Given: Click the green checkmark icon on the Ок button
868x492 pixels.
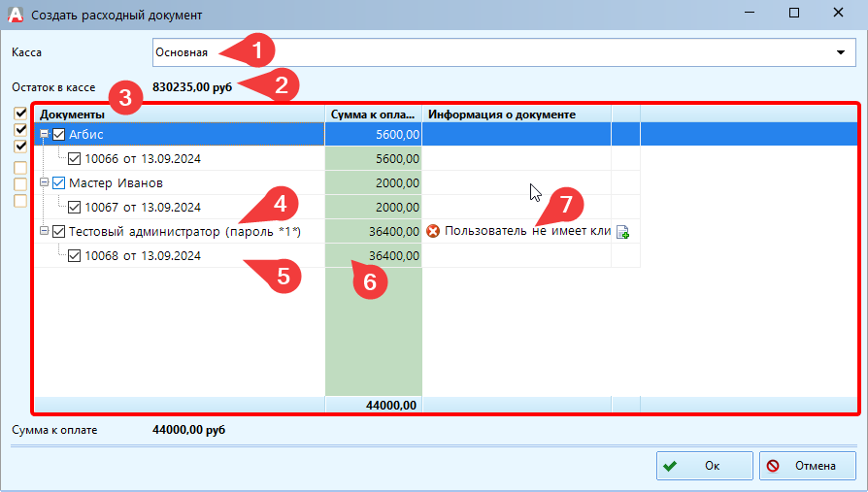Looking at the screenshot, I should click(x=670, y=466).
